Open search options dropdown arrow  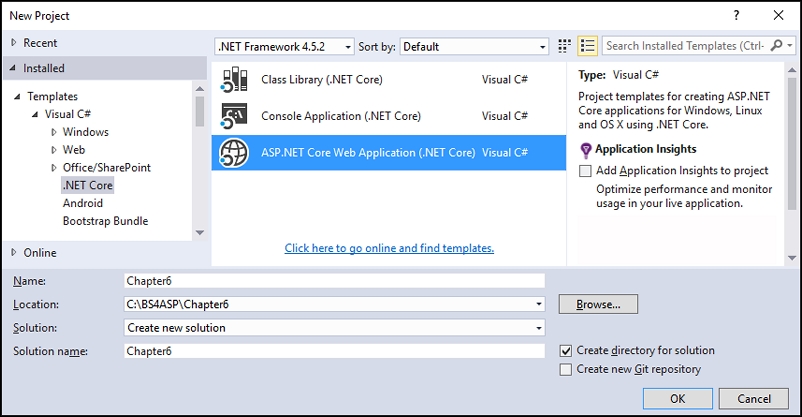pyautogui.click(x=790, y=46)
